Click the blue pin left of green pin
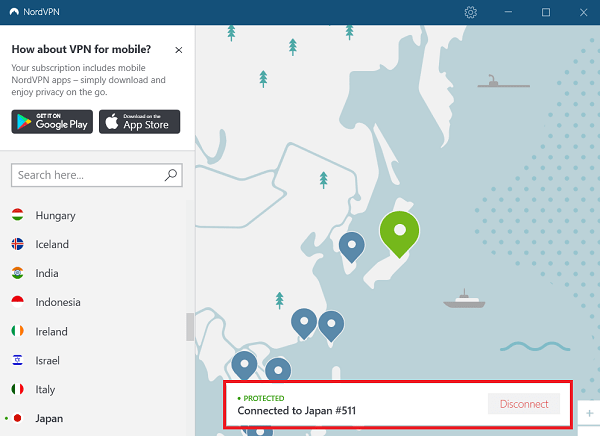The width and height of the screenshot is (600, 436). click(x=352, y=247)
